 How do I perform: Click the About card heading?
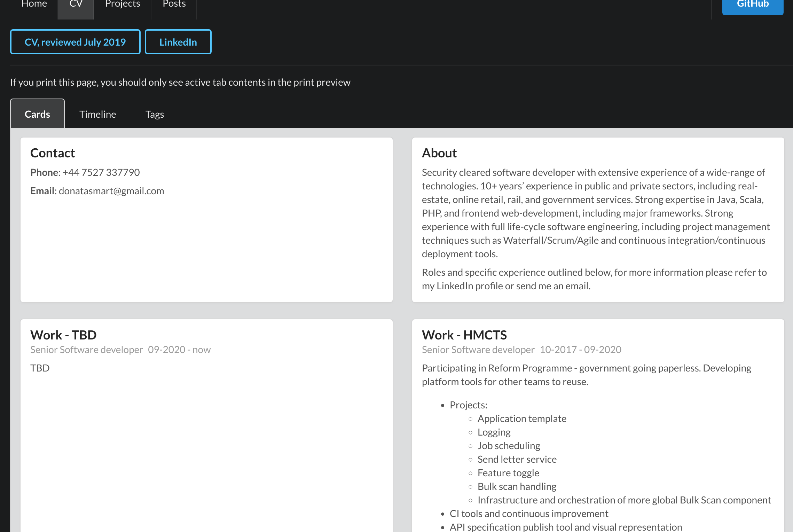(439, 153)
